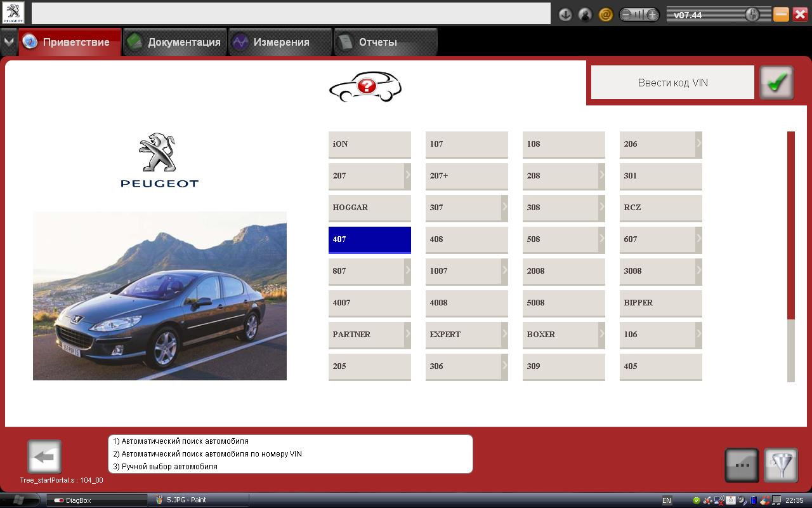Open the Приветствие tab
The height and width of the screenshot is (508, 812).
(x=69, y=43)
